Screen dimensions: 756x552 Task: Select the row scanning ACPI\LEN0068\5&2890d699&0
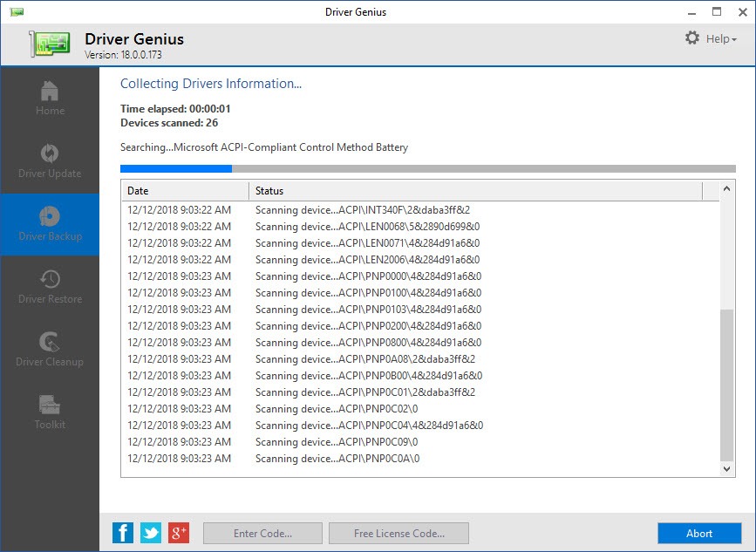coord(420,227)
